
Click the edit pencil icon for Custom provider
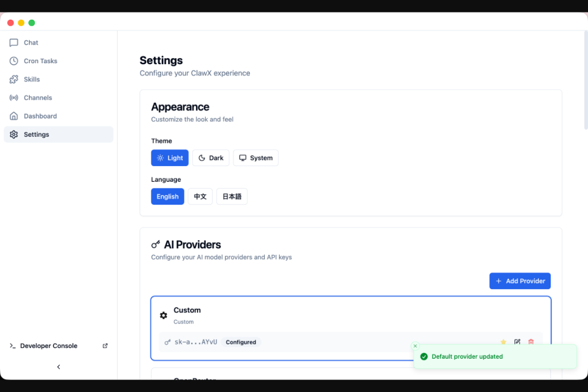click(517, 342)
